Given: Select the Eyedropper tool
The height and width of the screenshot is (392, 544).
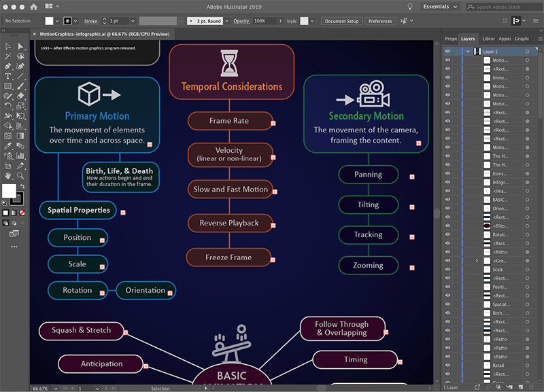Looking at the screenshot, I should (x=8, y=145).
